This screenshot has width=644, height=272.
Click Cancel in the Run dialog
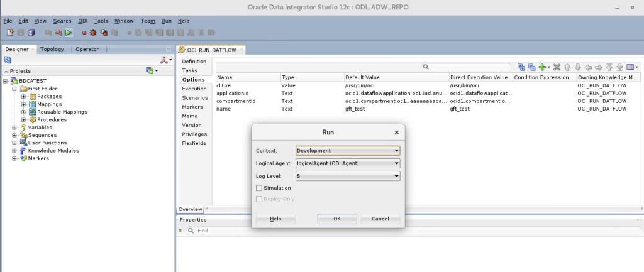pyautogui.click(x=380, y=219)
